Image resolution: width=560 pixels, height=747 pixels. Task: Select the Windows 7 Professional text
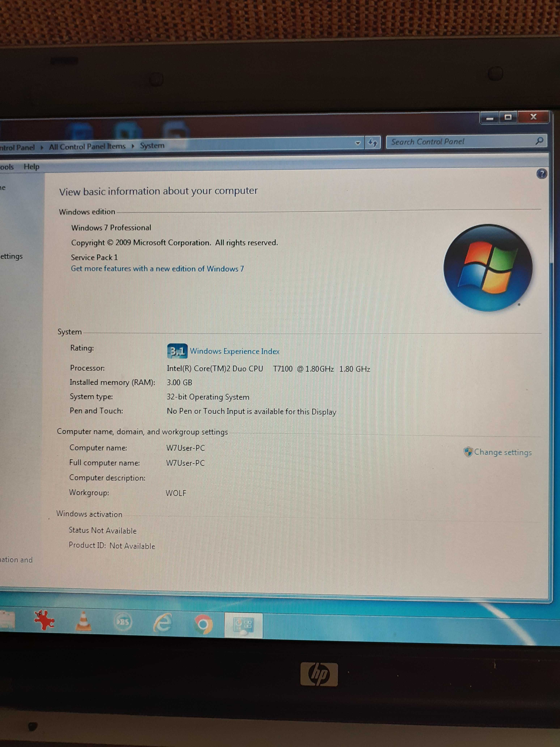(x=111, y=228)
